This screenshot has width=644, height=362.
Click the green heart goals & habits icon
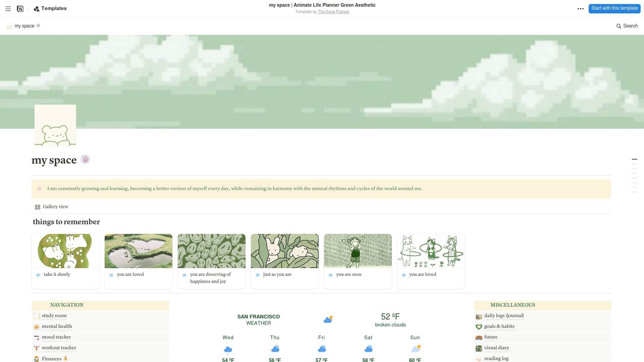pos(479,327)
